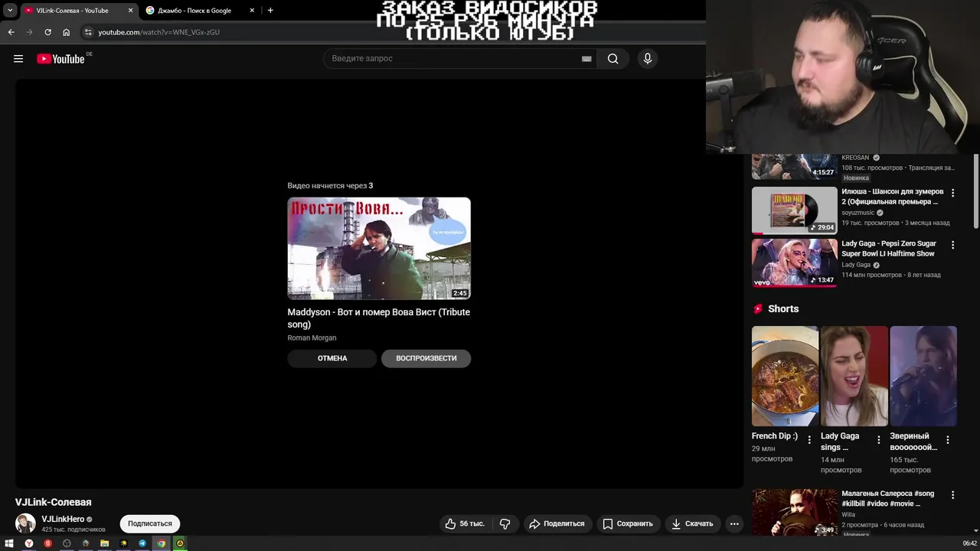Open more actions three-dot menu under video
Screen dimensions: 980x551
point(734,523)
